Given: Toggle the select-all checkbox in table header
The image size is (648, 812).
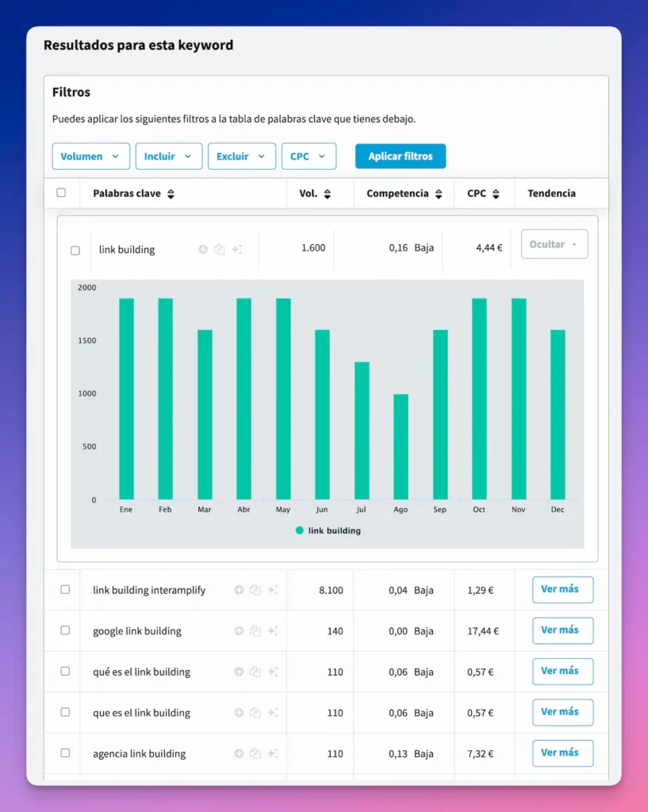Looking at the screenshot, I should [62, 193].
